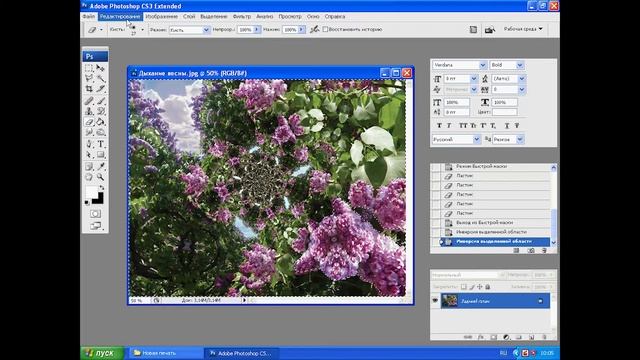The width and height of the screenshot is (640, 360).
Task: Select the Eyedropper tool
Action: (x=100, y=166)
